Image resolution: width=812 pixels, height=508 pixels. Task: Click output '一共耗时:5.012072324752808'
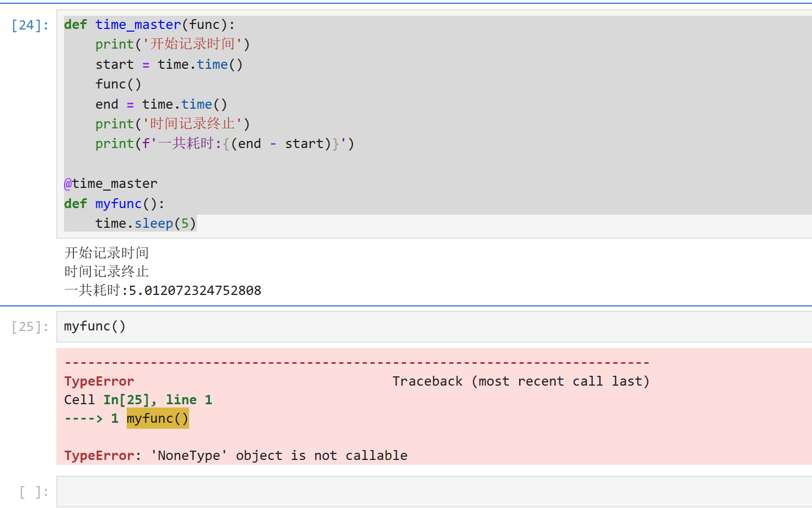point(163,290)
